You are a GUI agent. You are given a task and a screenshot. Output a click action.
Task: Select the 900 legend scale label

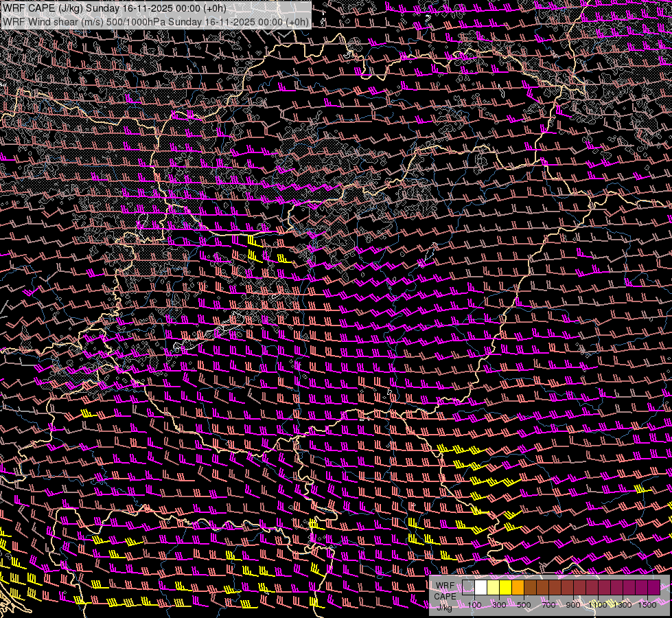pyautogui.click(x=573, y=605)
